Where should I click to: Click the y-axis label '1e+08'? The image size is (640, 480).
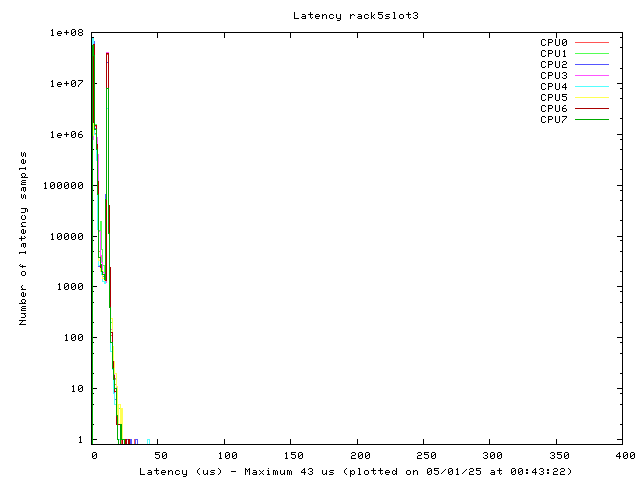point(67,33)
